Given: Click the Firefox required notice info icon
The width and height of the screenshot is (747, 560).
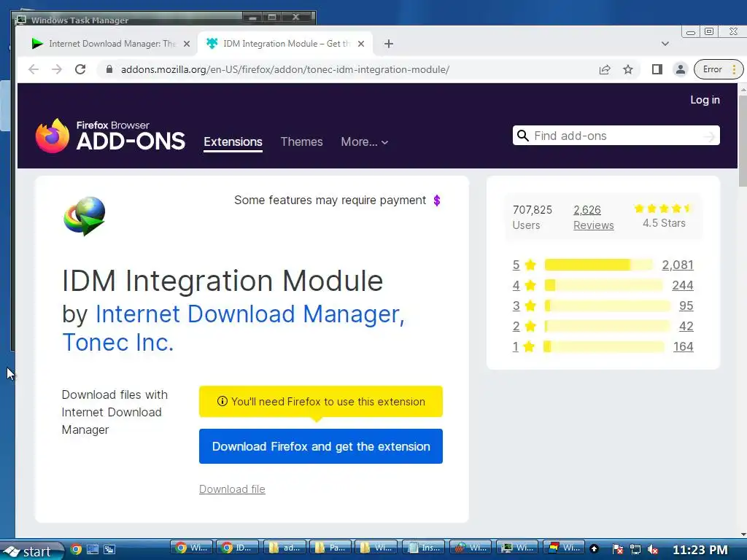Looking at the screenshot, I should coord(222,402).
